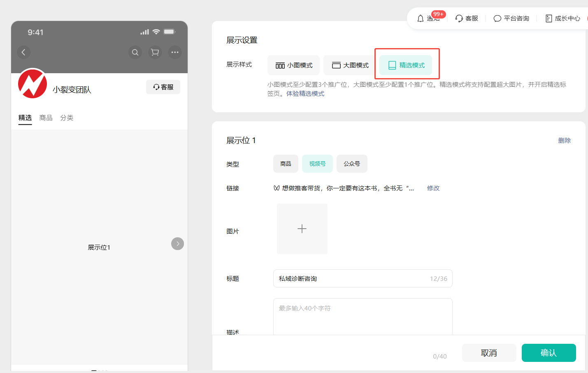Advance preview with right chevron arrow
The width and height of the screenshot is (588, 373).
point(177,244)
